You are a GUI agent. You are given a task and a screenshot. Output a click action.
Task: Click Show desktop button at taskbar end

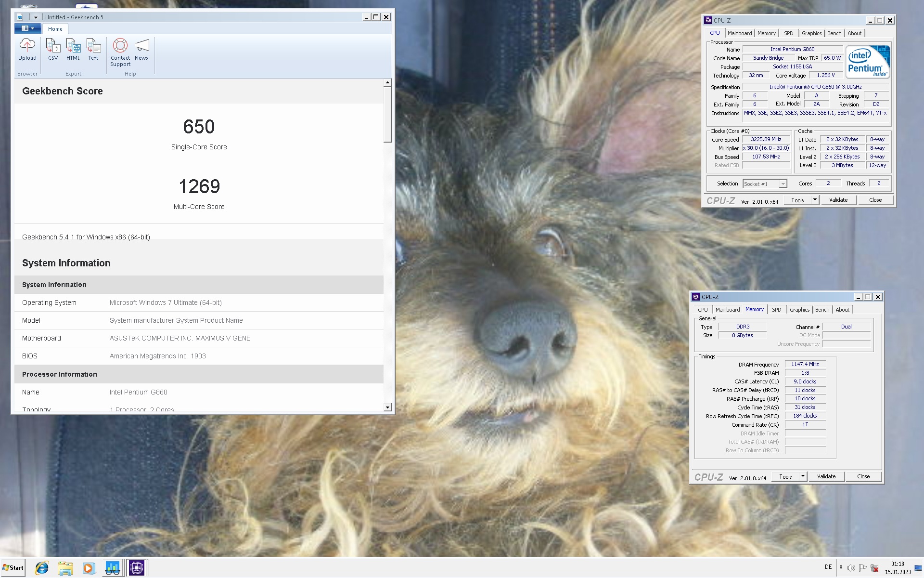coord(919,568)
